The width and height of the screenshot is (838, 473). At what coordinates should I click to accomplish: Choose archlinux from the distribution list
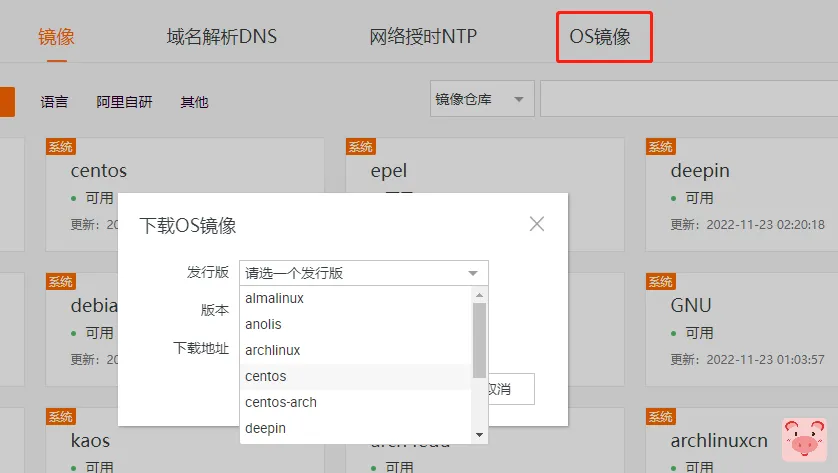pyautogui.click(x=355, y=350)
